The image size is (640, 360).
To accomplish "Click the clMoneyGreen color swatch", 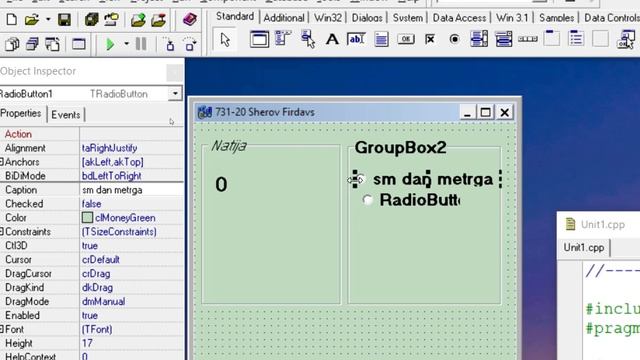I will [87, 218].
